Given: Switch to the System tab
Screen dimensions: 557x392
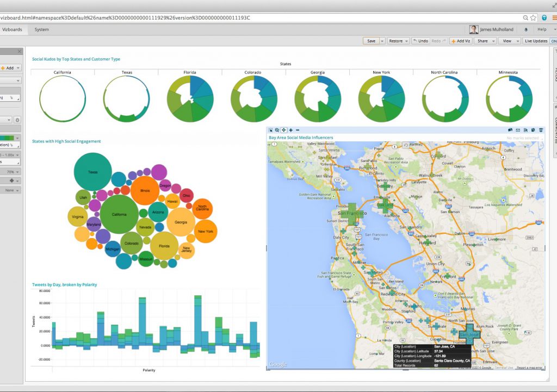Looking at the screenshot, I should (x=42, y=29).
